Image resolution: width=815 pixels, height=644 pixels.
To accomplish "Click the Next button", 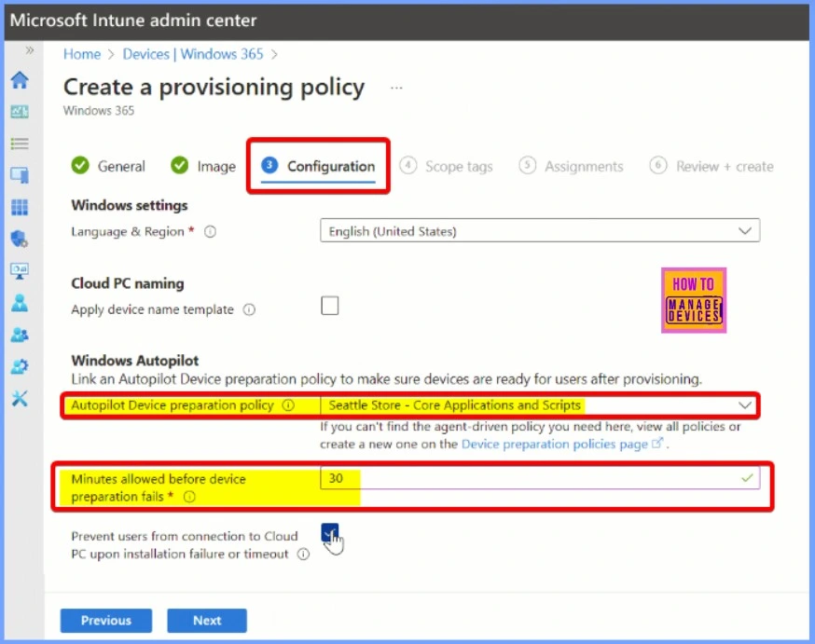I will tap(207, 621).
